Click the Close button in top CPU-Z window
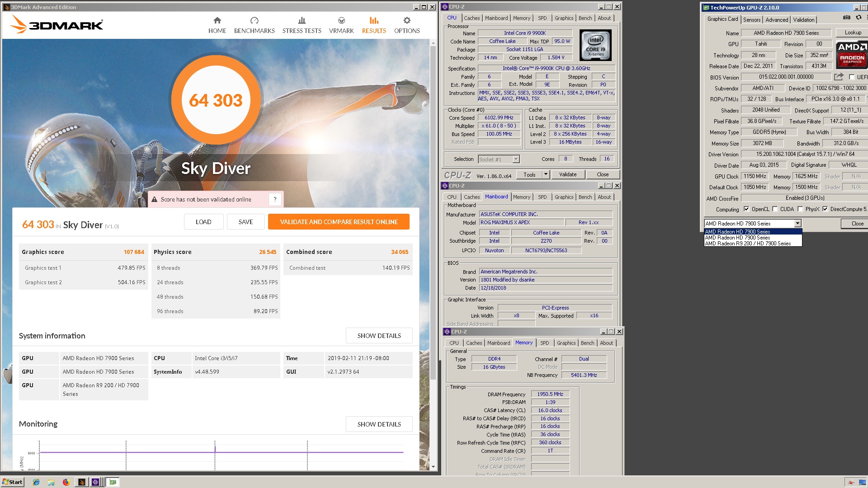Image resolution: width=868 pixels, height=488 pixels. (602, 174)
